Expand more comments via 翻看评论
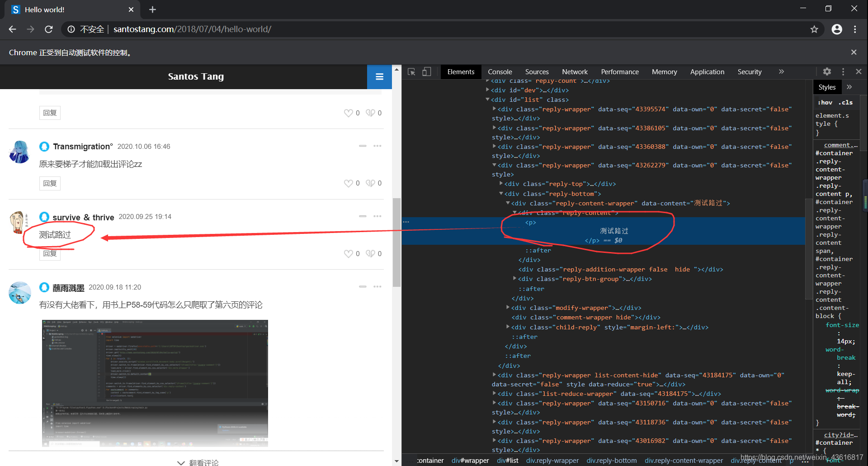Screen dimensions: 868x466 pyautogui.click(x=198, y=462)
